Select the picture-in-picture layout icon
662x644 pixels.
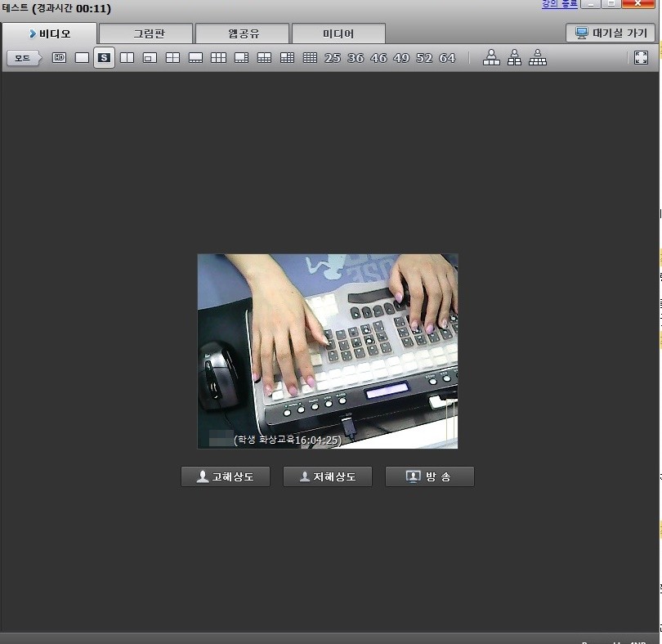pyautogui.click(x=150, y=58)
